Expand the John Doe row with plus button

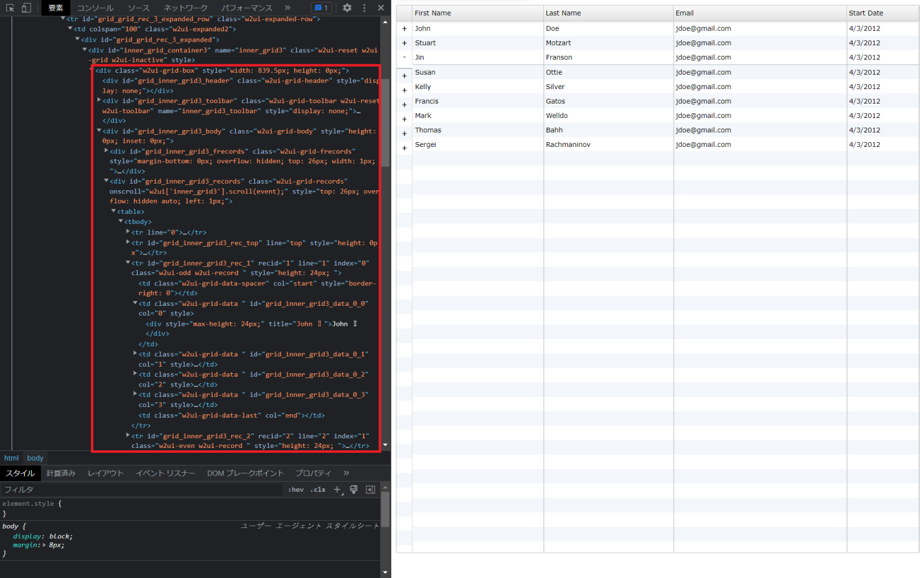coord(404,28)
